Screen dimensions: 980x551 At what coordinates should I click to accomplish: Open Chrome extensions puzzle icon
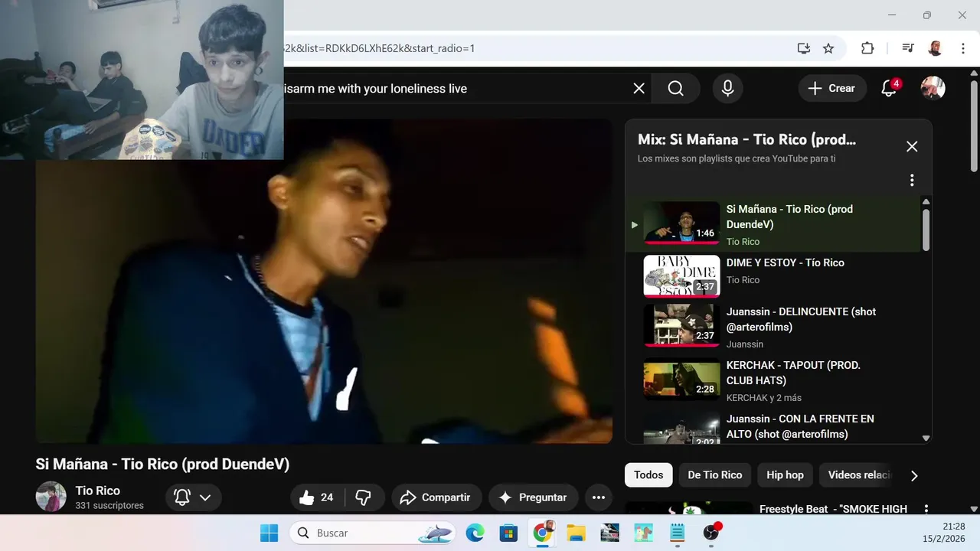pos(867,48)
